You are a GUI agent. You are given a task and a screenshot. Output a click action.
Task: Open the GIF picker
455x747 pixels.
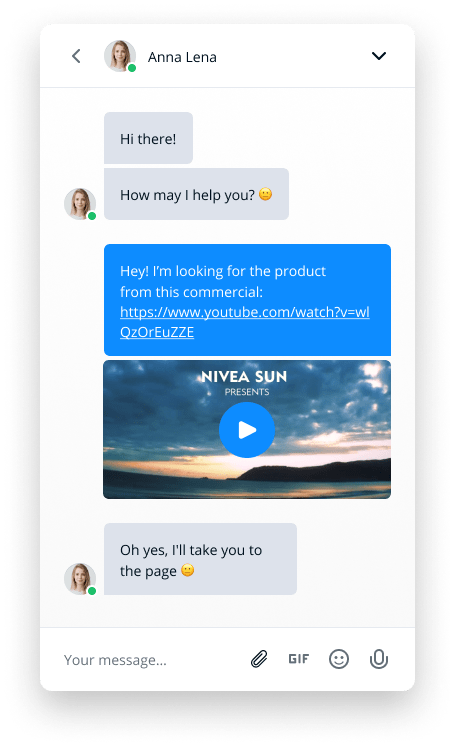pyautogui.click(x=299, y=659)
